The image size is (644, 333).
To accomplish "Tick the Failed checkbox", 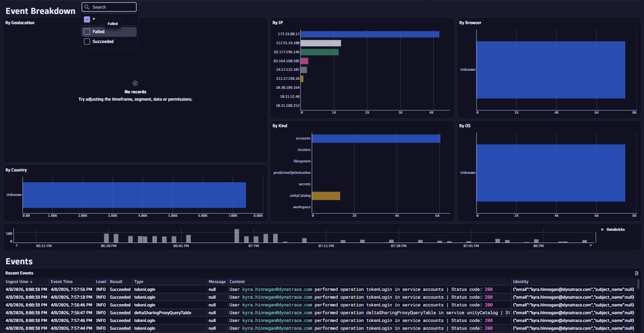I will [87, 32].
